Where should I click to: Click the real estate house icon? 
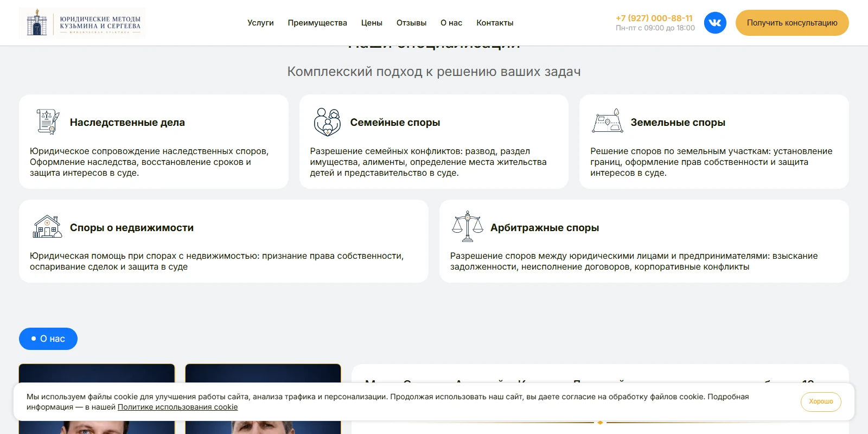tap(48, 227)
